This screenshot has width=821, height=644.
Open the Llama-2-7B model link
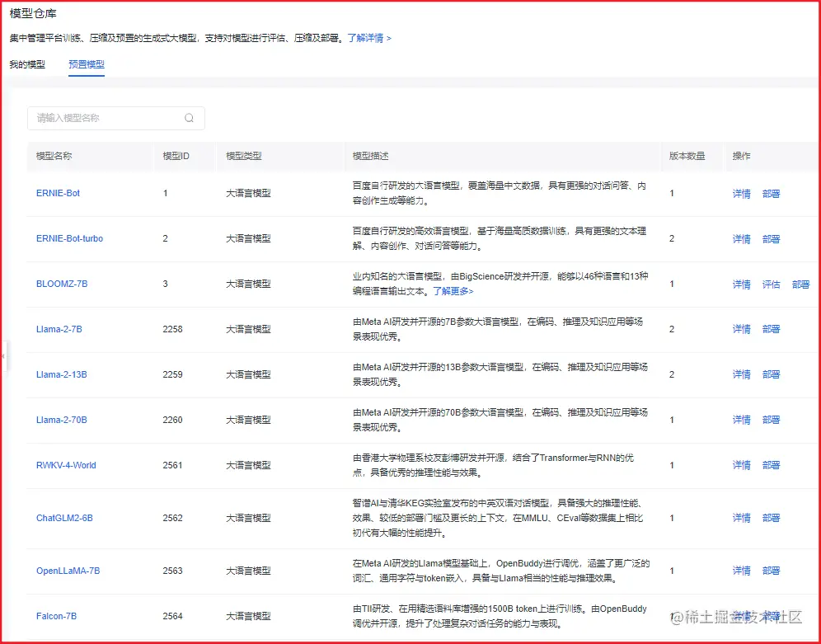click(59, 329)
